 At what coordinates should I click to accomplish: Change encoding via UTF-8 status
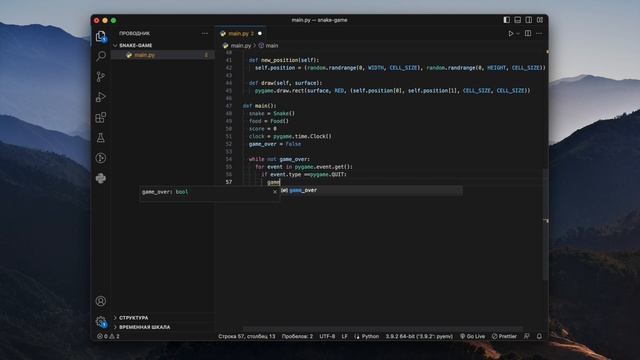(x=327, y=336)
